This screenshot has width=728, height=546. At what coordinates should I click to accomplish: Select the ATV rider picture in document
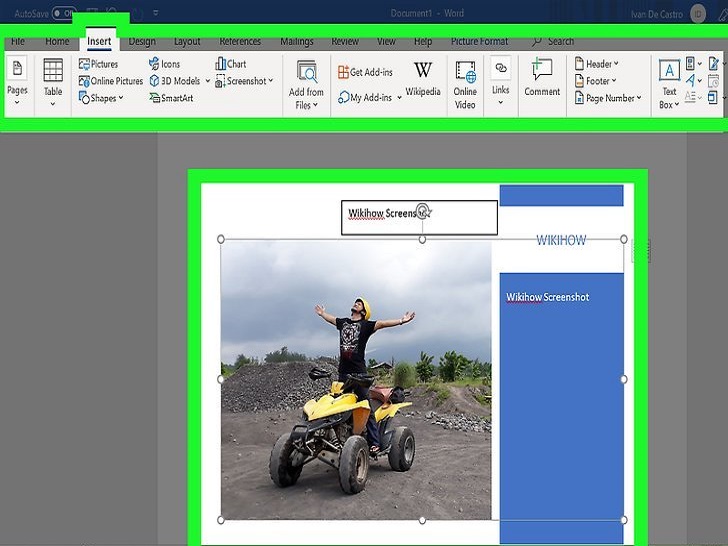(356, 380)
